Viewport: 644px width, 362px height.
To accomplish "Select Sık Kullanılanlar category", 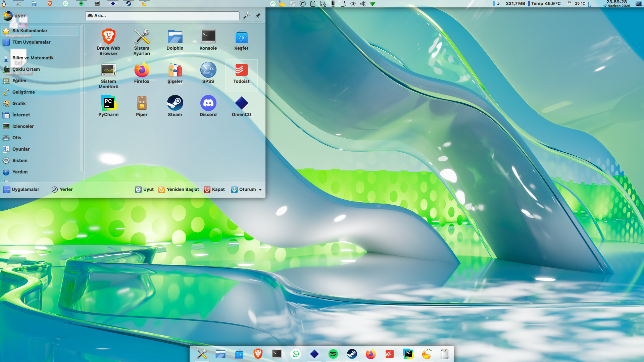I will click(40, 31).
